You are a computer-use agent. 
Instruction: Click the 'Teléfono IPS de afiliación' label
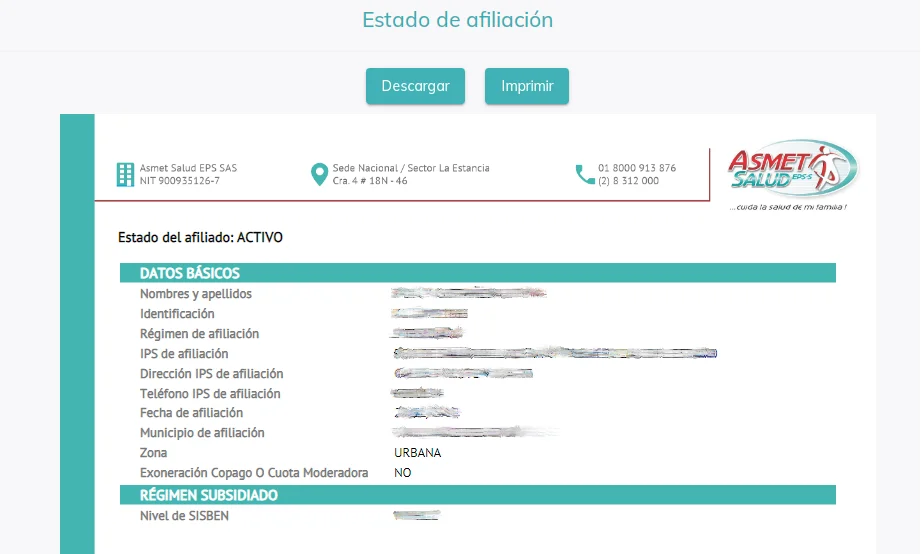[210, 394]
